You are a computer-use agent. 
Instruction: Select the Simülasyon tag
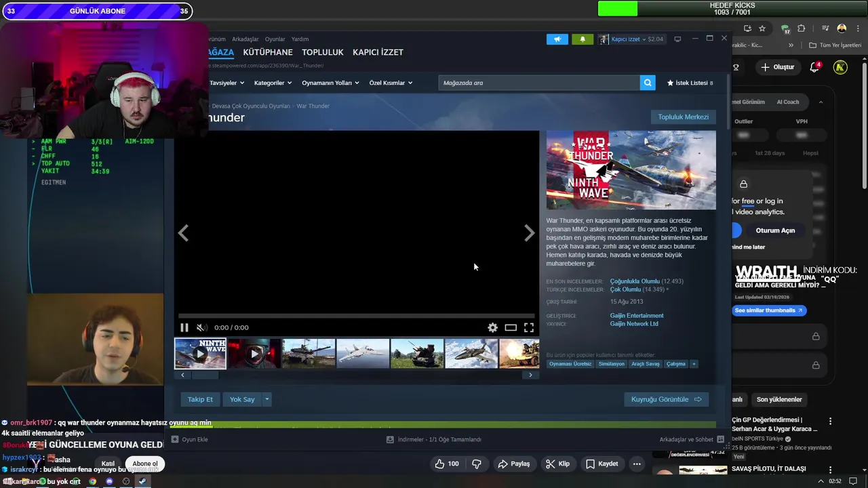click(x=612, y=364)
